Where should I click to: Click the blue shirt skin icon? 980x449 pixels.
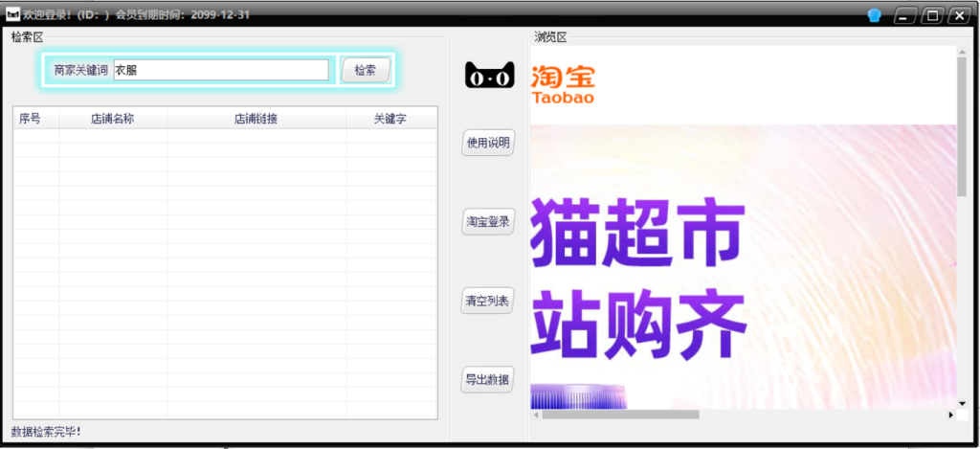click(874, 14)
